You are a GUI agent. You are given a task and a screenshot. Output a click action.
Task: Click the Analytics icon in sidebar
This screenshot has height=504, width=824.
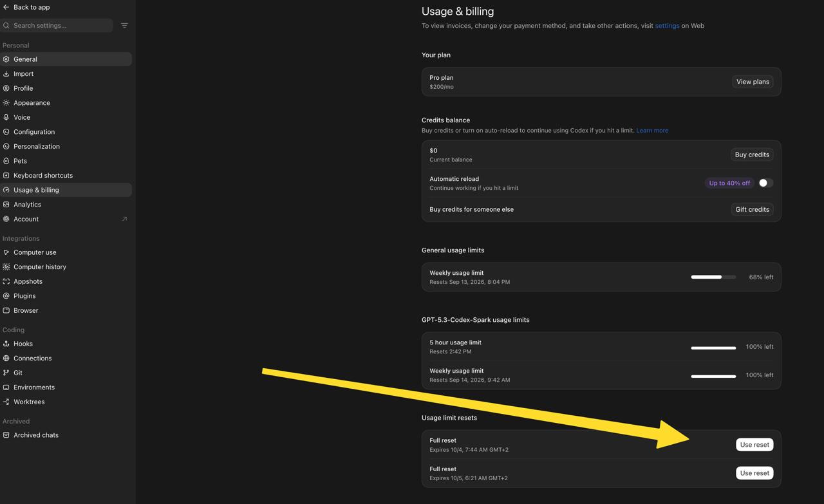point(6,204)
